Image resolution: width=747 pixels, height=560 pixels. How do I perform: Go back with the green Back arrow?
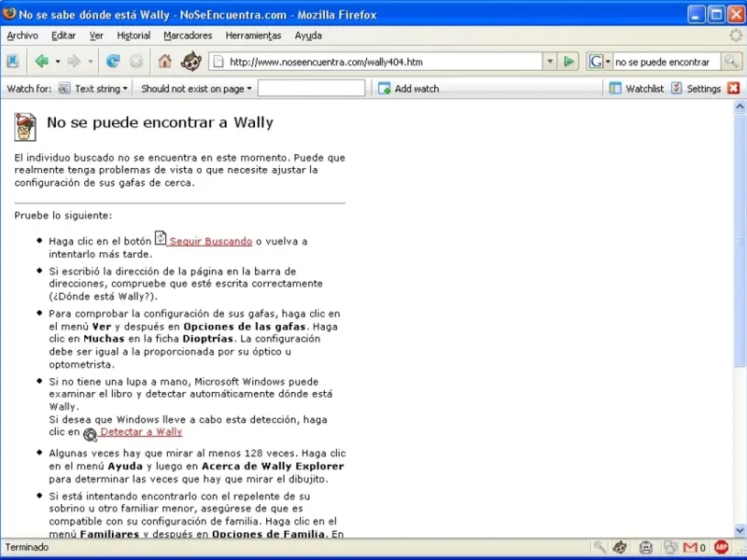(x=42, y=62)
